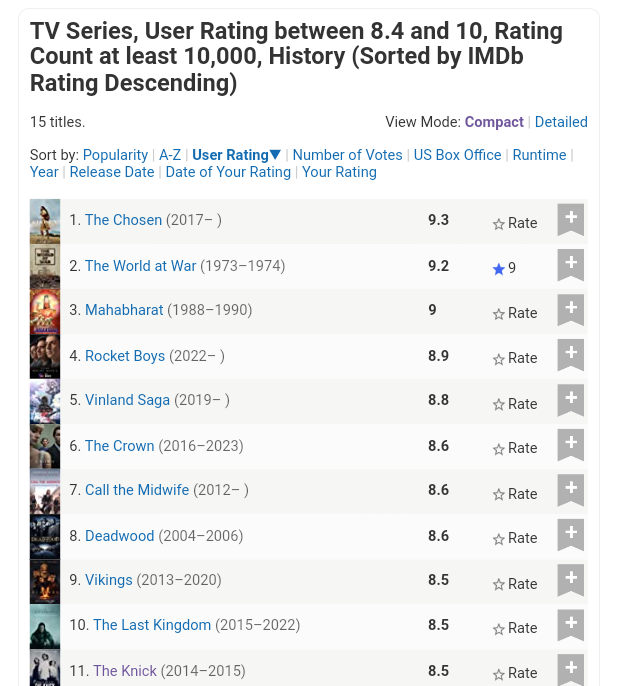
Task: Open the Vinland Saga title page
Action: coord(127,400)
